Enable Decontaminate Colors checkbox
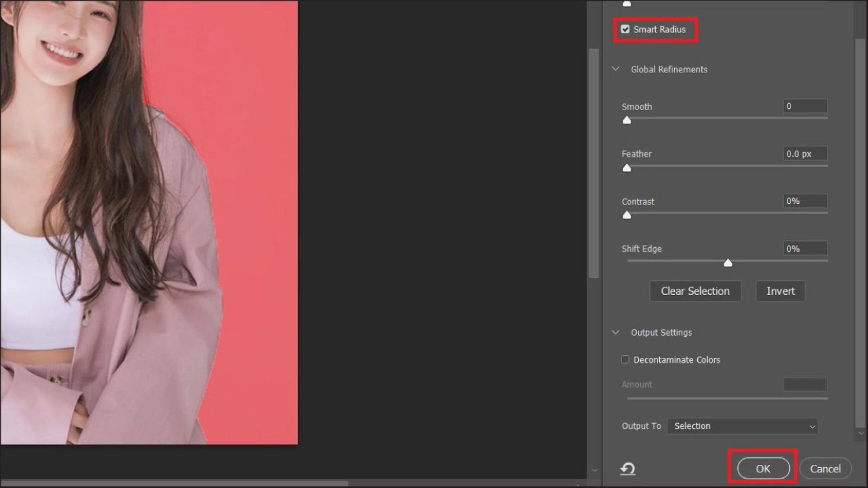 coord(625,359)
